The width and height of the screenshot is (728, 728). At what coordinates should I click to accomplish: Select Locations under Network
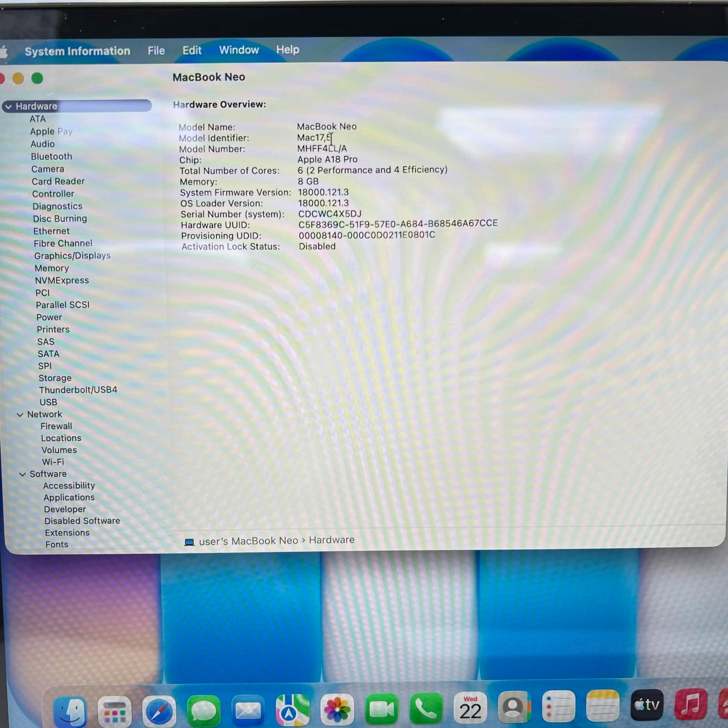pos(61,438)
